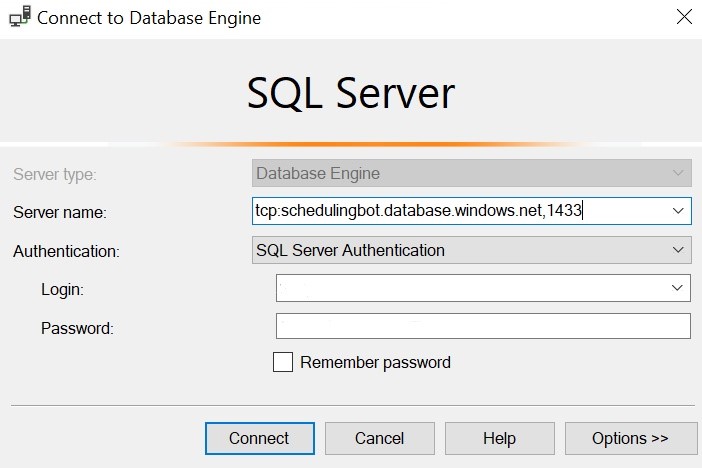Click the SQL Server banner heading
This screenshot has width=702, height=468.
[351, 93]
